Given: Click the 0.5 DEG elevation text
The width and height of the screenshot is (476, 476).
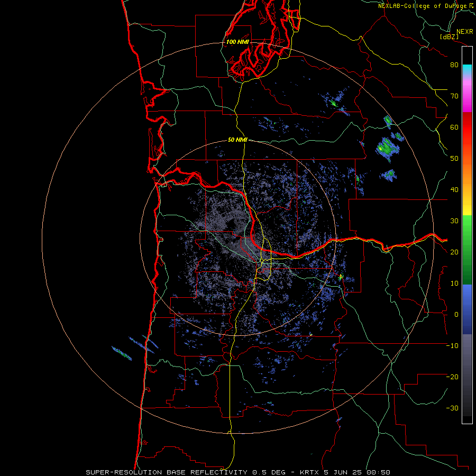Looking at the screenshot, I should coord(269,472).
